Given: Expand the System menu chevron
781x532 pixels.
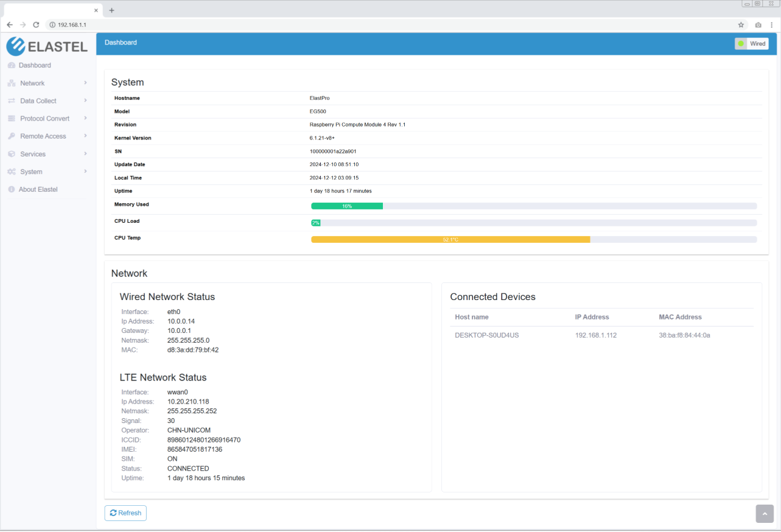Looking at the screenshot, I should pos(85,171).
